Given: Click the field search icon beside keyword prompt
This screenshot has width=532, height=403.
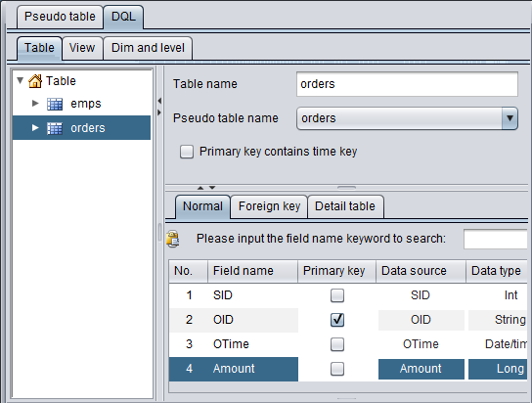Looking at the screenshot, I should (173, 239).
